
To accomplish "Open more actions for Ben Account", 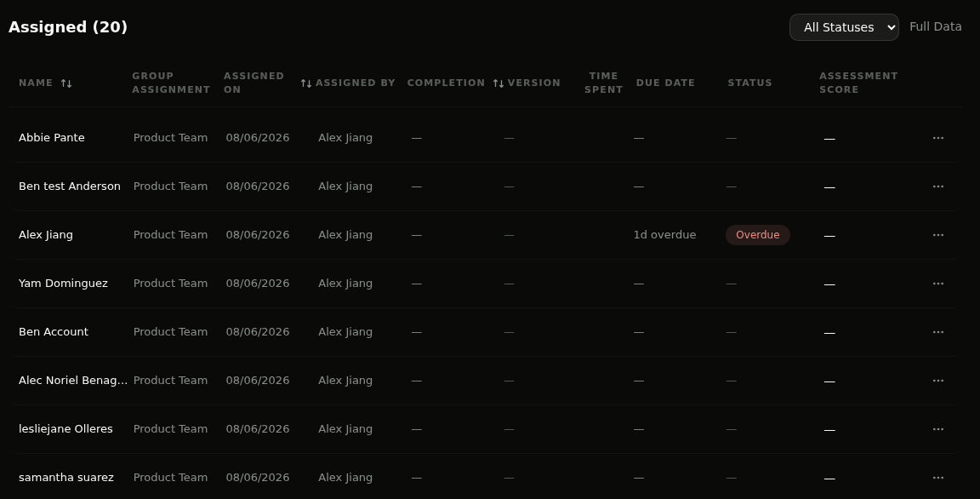I will [938, 332].
